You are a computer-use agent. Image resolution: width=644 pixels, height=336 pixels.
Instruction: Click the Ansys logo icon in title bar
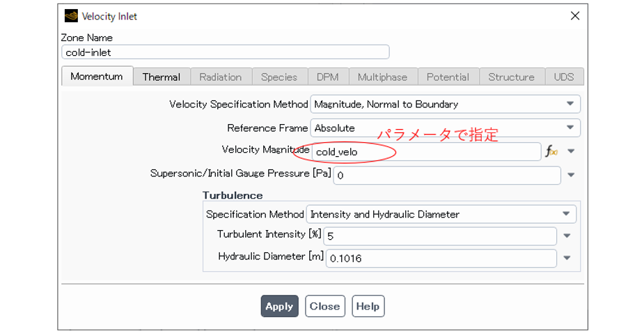(71, 16)
